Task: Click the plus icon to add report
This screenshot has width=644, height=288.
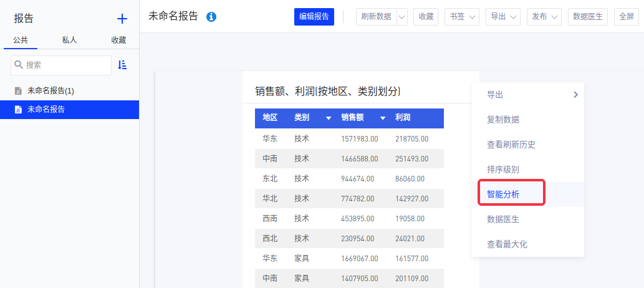Action: point(122,19)
